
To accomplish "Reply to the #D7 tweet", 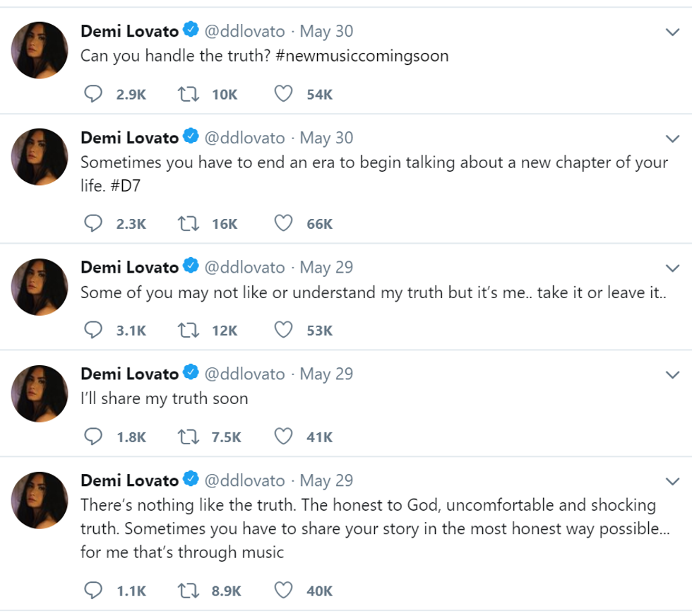I will (94, 224).
